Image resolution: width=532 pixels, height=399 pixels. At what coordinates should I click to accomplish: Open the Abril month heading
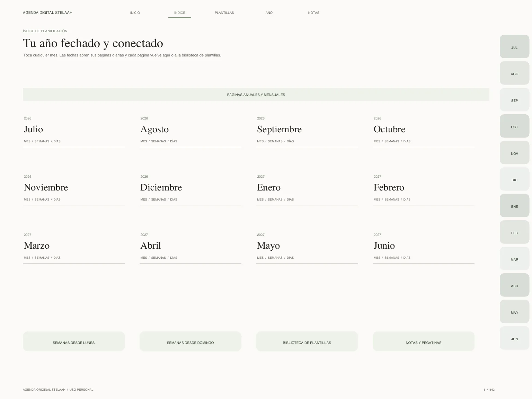(x=151, y=246)
